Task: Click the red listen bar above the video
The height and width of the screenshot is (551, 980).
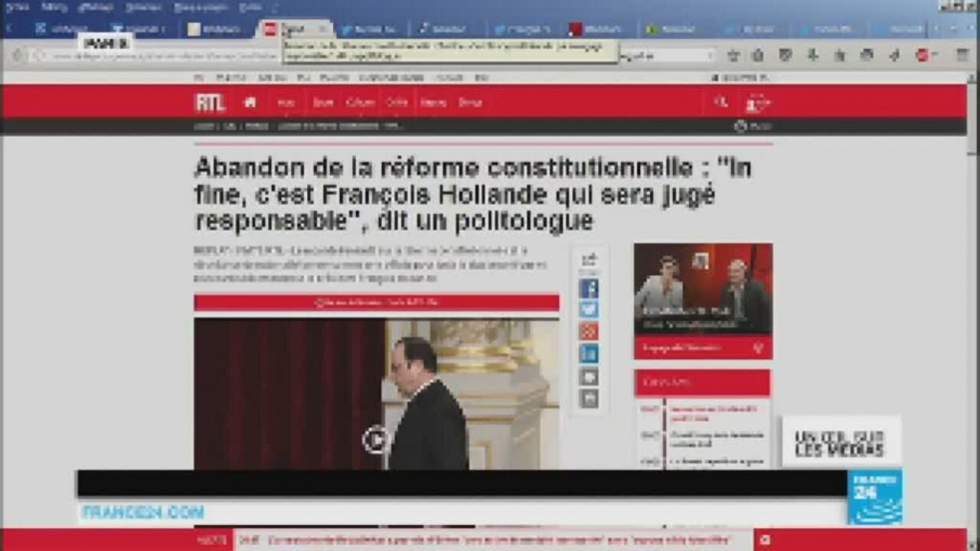Action: [x=376, y=302]
